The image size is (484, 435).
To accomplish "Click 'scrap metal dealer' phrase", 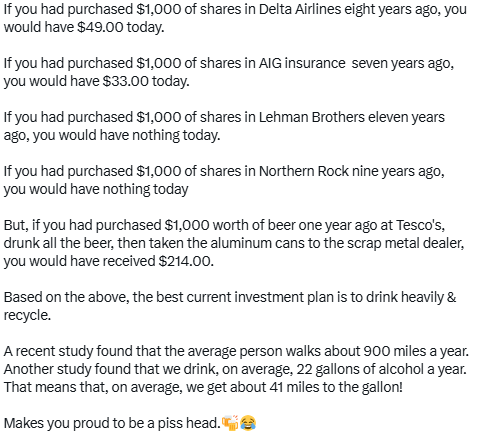I will tap(405, 243).
